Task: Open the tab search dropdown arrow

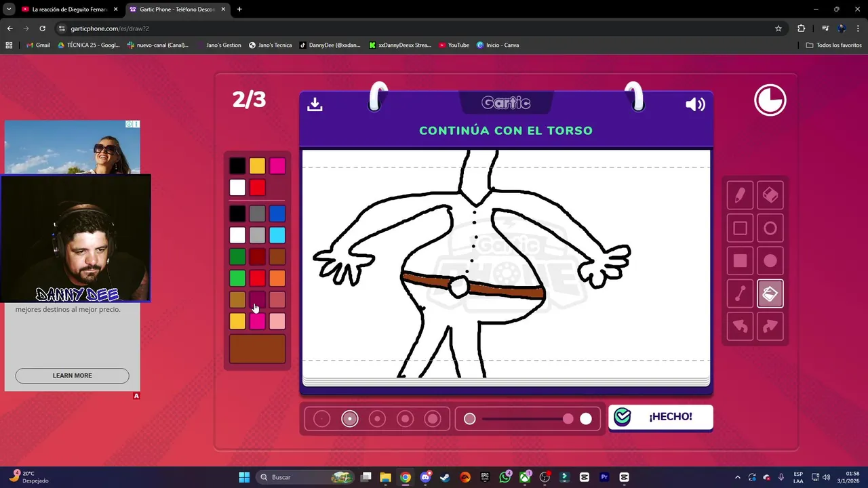Action: [x=9, y=9]
